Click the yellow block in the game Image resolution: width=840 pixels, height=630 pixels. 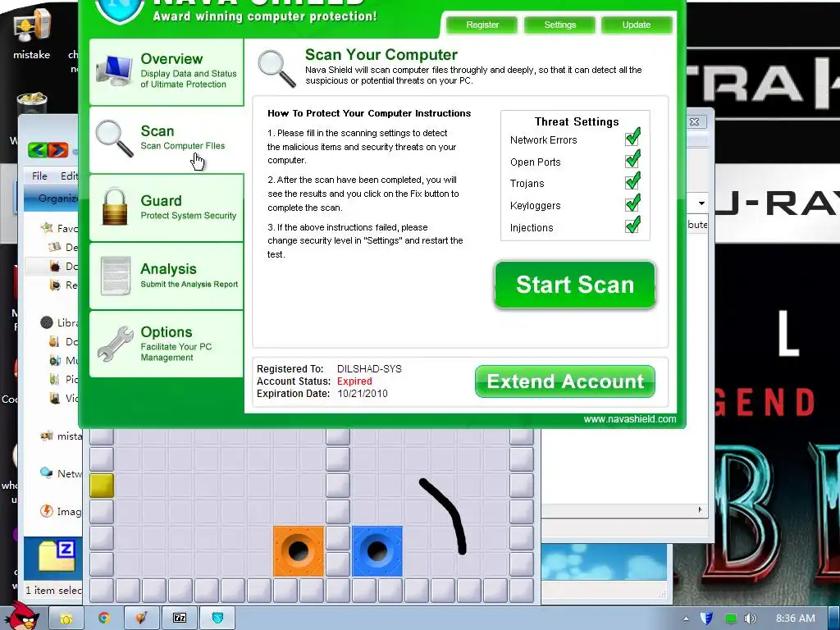click(102, 486)
